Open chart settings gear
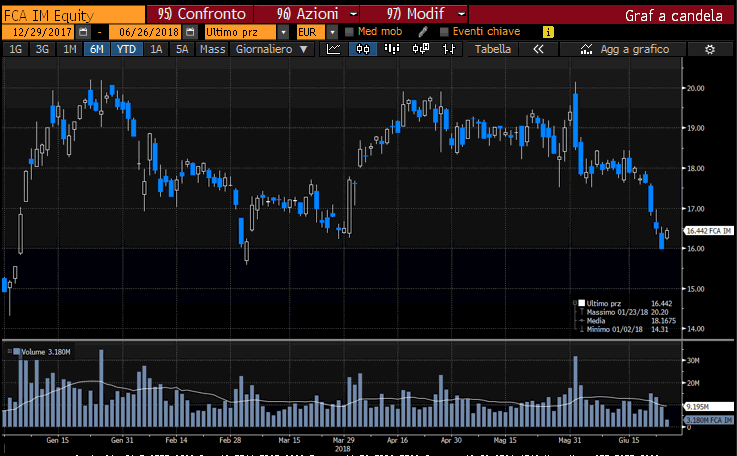This screenshot has width=737, height=456. (710, 49)
